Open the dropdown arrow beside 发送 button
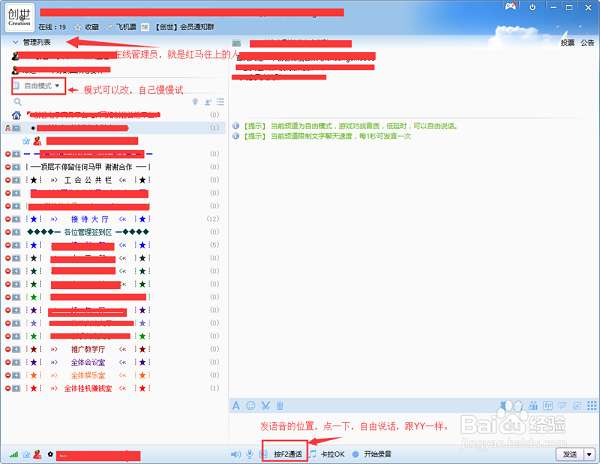The width and height of the screenshot is (600, 464). (589, 454)
